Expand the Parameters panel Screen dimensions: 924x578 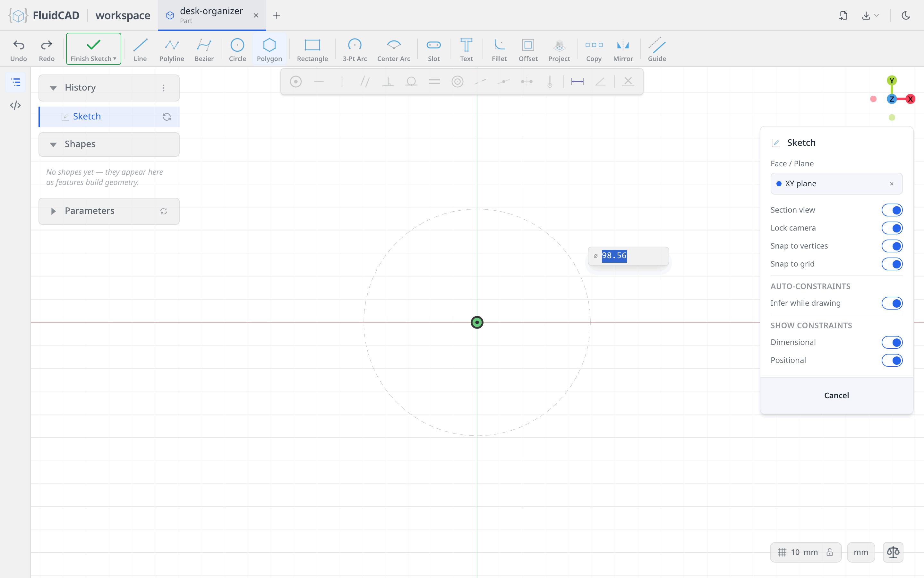pyautogui.click(x=53, y=211)
